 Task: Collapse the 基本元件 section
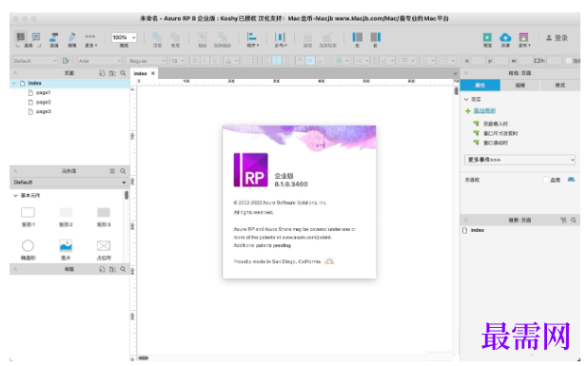(x=15, y=196)
